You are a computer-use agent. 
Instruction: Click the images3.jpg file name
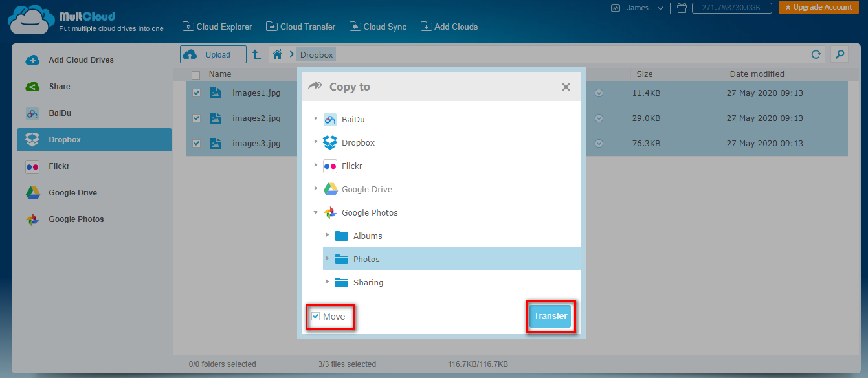tap(256, 144)
